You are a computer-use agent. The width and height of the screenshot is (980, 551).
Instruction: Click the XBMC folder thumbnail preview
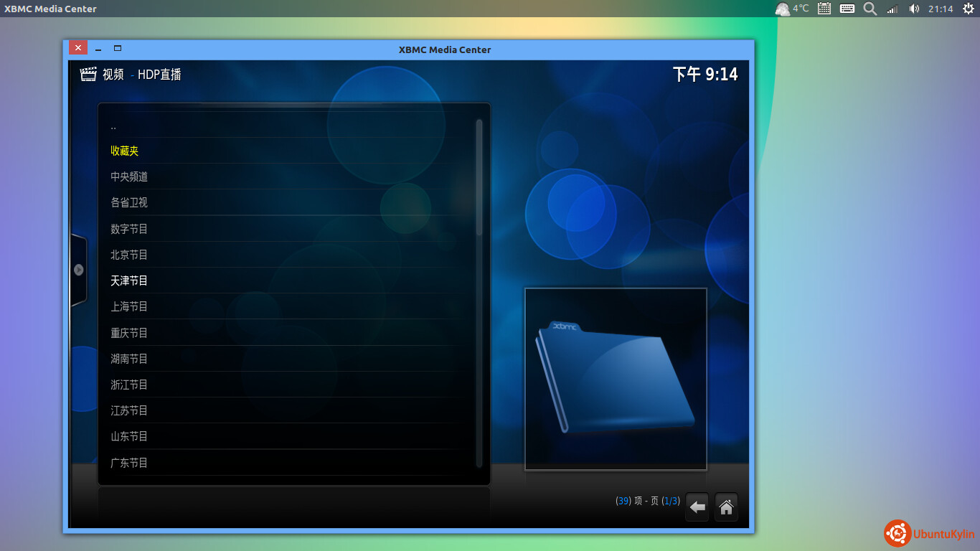(x=616, y=379)
